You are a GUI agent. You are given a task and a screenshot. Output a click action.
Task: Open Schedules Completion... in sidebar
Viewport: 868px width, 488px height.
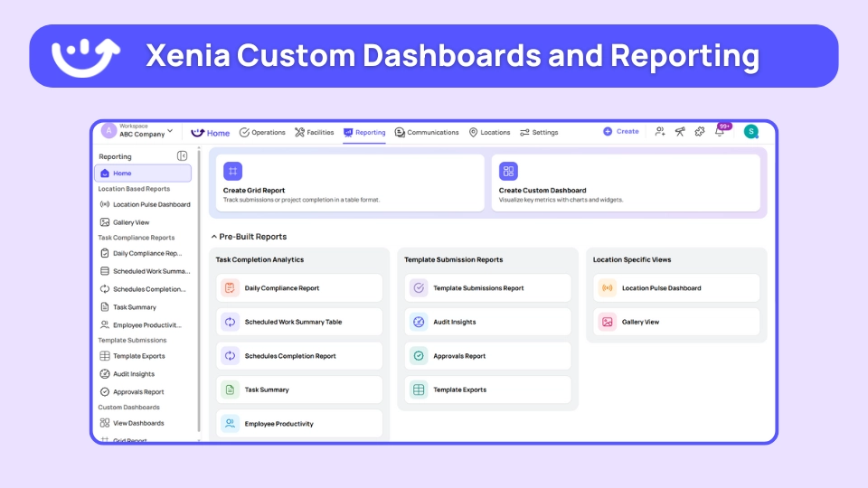pos(144,289)
